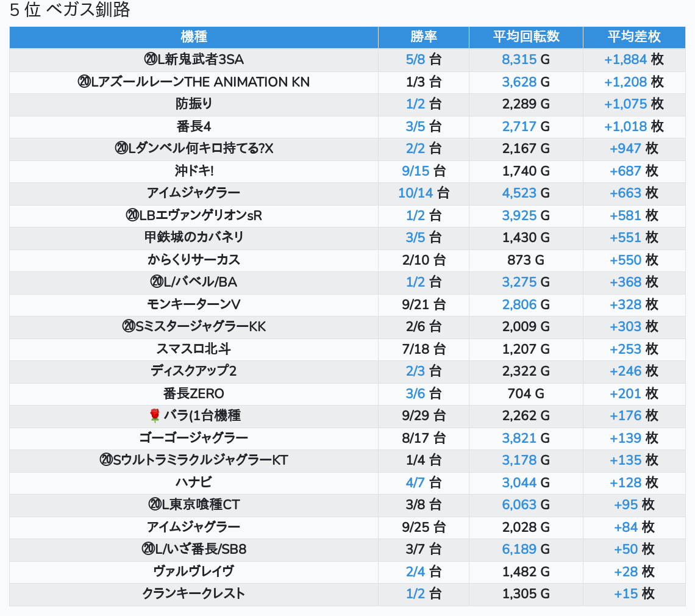695x616 pixels.
Task: Click the rose emoji beside バラ
Action: [155, 416]
